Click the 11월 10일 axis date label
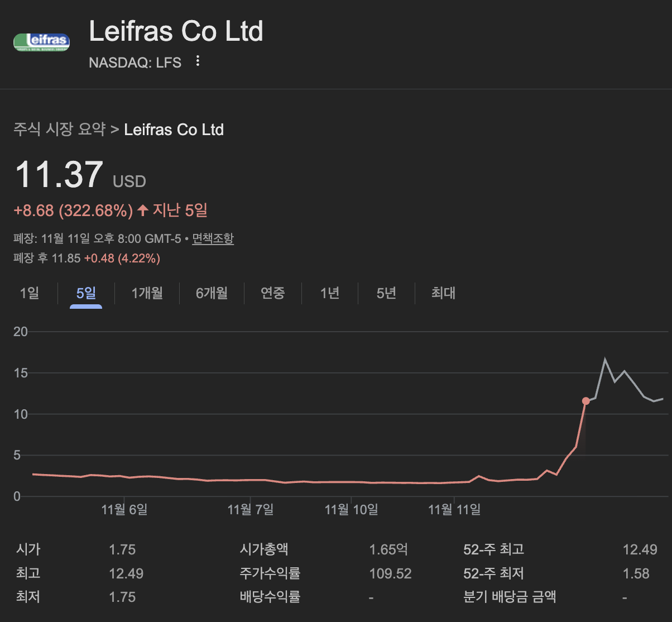 pos(351,509)
